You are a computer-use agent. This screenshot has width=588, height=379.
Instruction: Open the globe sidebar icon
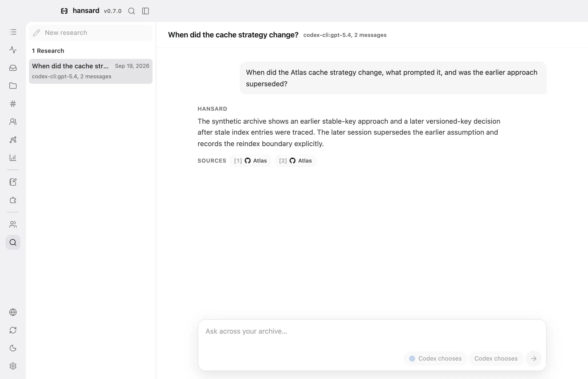click(13, 312)
